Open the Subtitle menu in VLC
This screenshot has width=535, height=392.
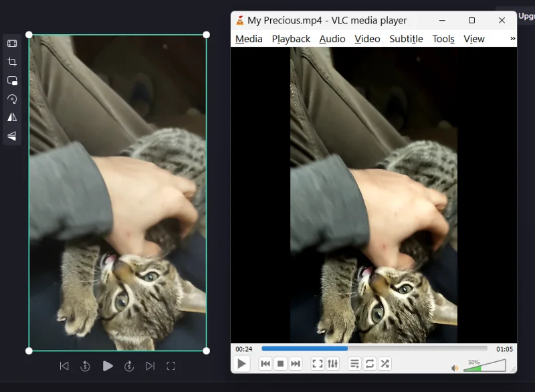pyautogui.click(x=406, y=39)
